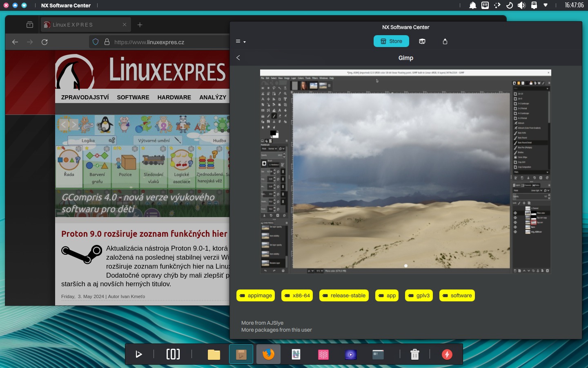
Task: Open the HARDWARE menu on LinuxEXPRES
Action: tap(174, 97)
